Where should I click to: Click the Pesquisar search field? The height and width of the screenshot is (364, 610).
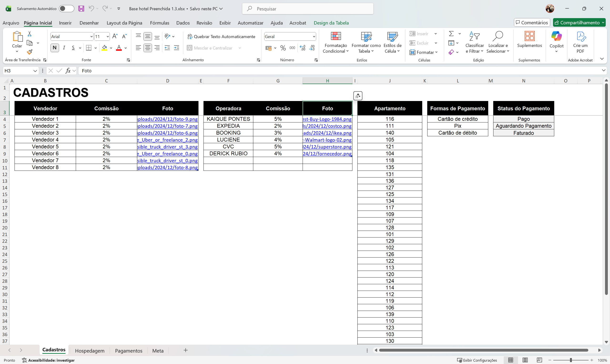(308, 9)
